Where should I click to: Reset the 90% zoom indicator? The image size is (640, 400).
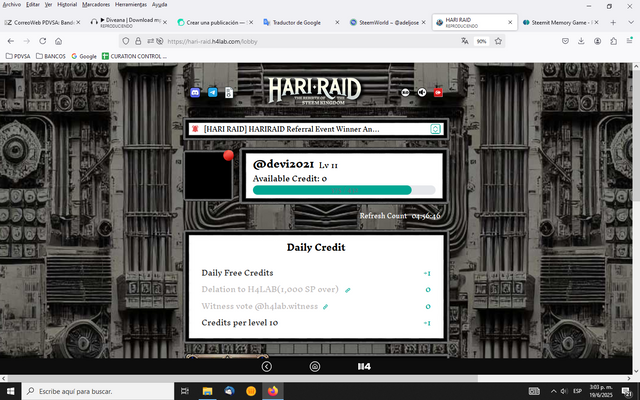pyautogui.click(x=482, y=41)
